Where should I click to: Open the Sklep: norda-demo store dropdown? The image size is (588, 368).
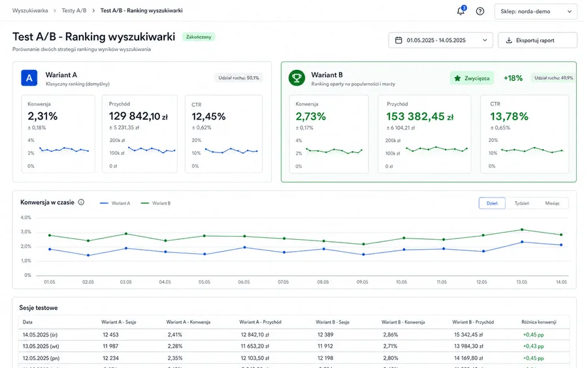coord(536,11)
